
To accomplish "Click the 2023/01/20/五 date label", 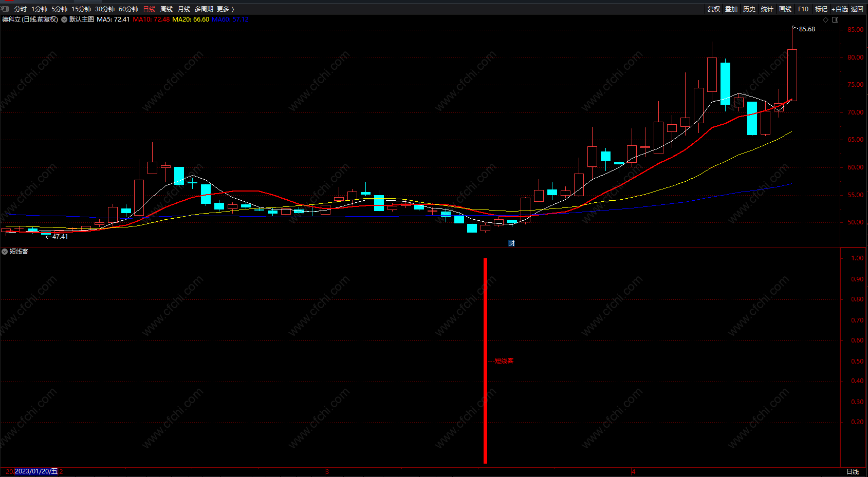I will pyautogui.click(x=36, y=471).
